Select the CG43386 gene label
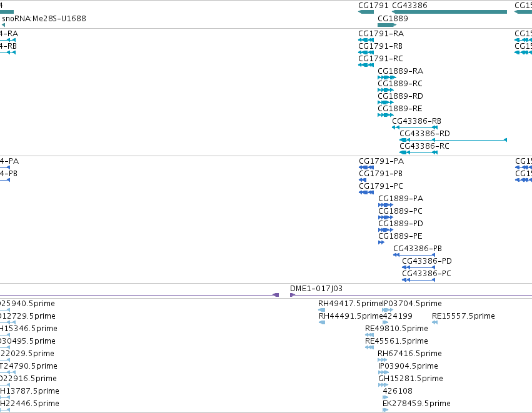The image size is (532, 413). click(409, 6)
